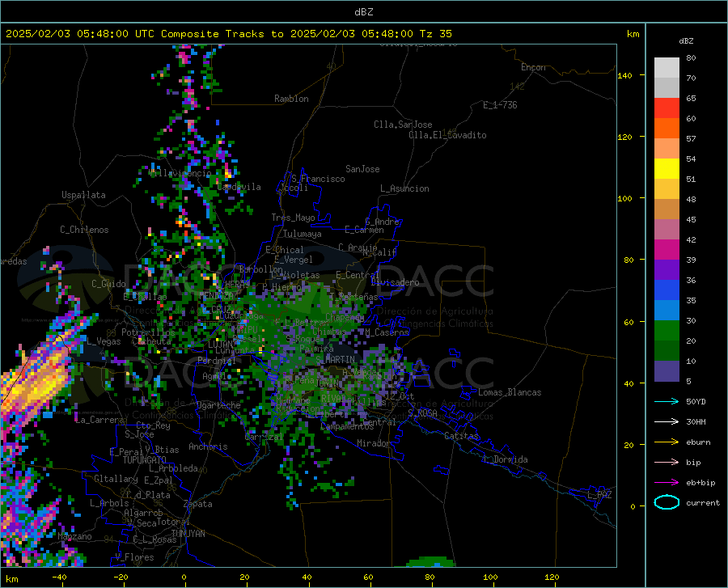The image size is (728, 588).
Task: Click the 'L_PAZ' place label
Action: pos(599,495)
